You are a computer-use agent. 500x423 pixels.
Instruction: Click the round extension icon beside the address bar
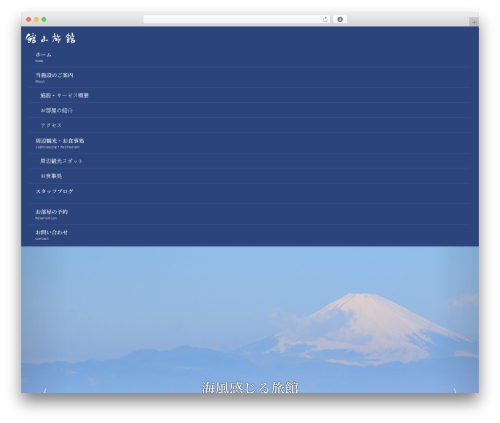click(340, 20)
